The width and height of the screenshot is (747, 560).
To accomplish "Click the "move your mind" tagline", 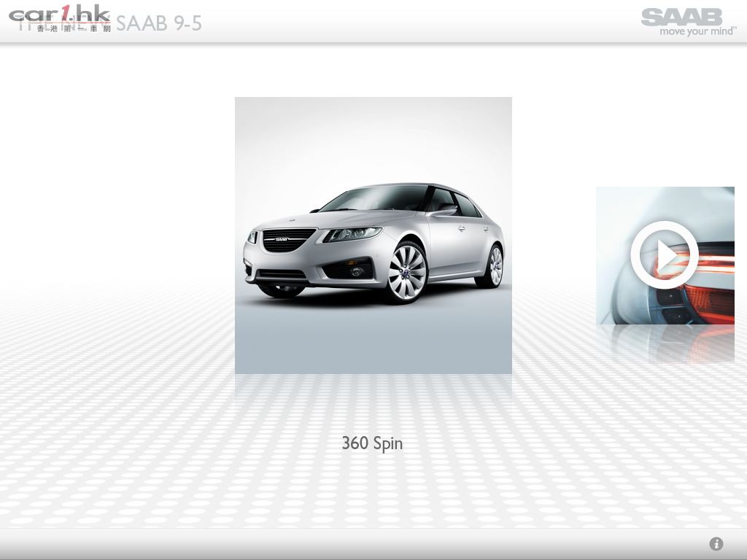I will tap(697, 32).
